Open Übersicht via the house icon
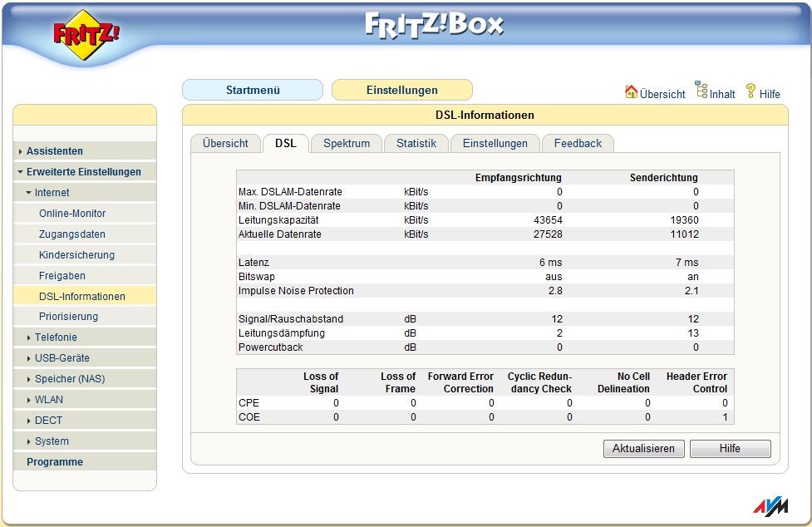Image resolution: width=812 pixels, height=527 pixels. tap(632, 92)
